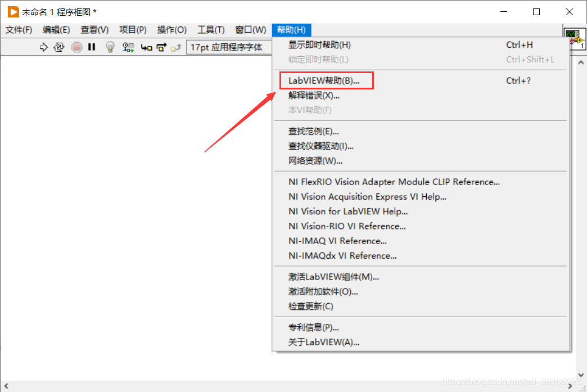Click the Abort Execution stop icon
Viewport: 587px width, 392px height.
click(x=76, y=47)
